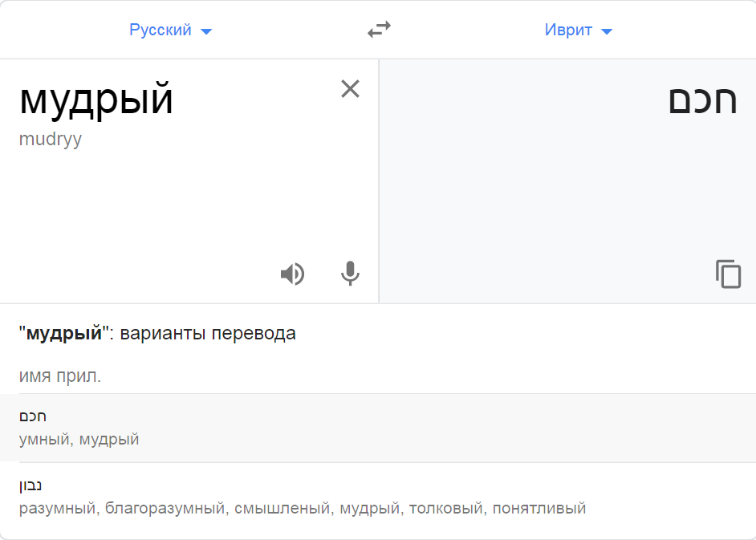Swap the source and target languages
The image size is (756, 540).
[379, 30]
